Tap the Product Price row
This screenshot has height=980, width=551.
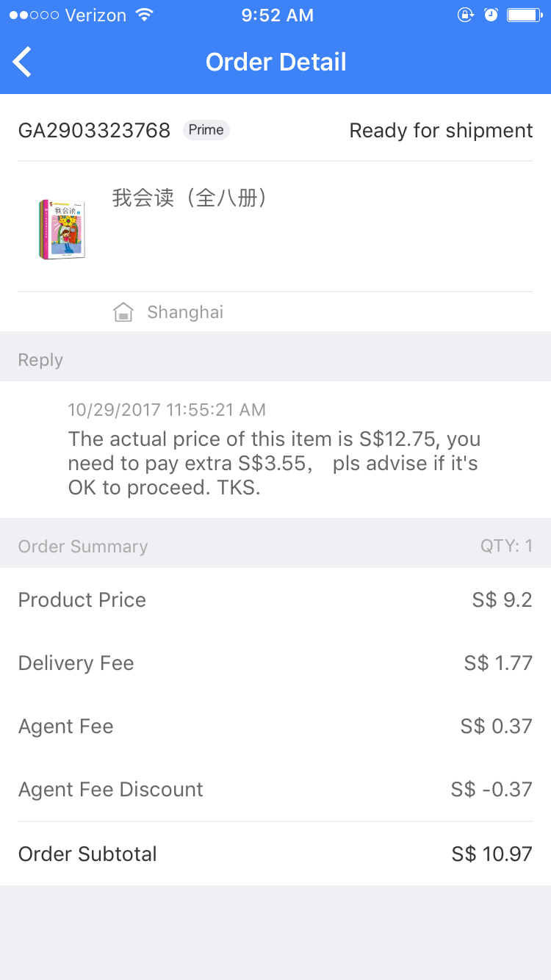275,599
